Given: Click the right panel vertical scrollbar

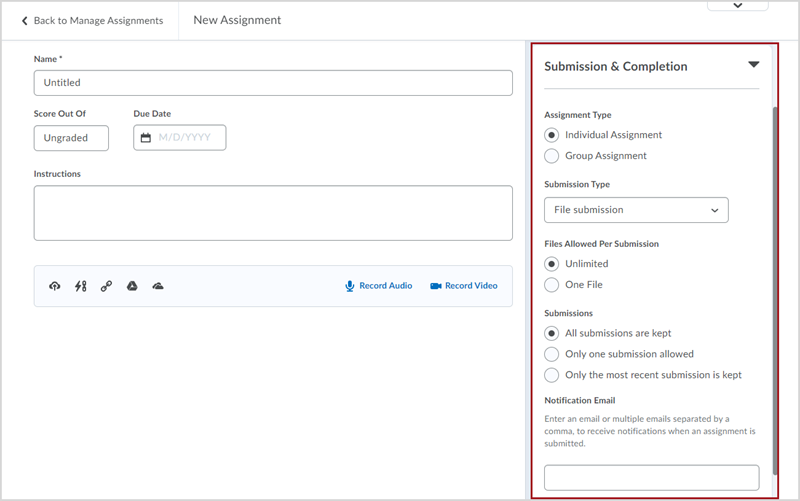Looking at the screenshot, I should 775,291.
